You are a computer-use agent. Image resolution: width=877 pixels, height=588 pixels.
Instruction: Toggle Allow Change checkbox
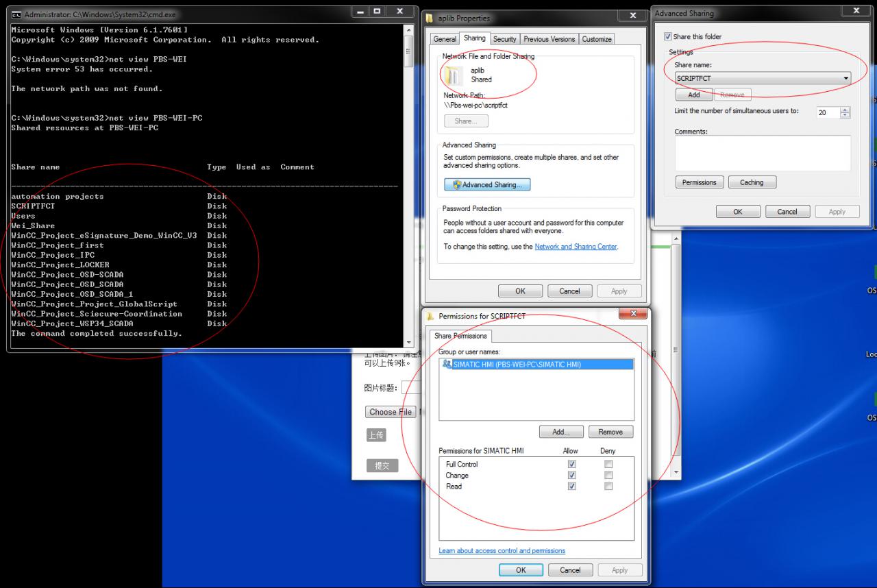coord(572,475)
